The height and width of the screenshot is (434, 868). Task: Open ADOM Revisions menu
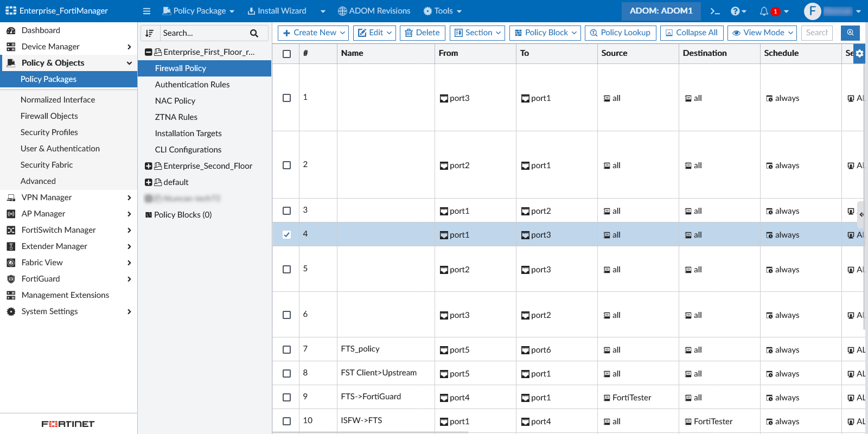pyautogui.click(x=374, y=11)
